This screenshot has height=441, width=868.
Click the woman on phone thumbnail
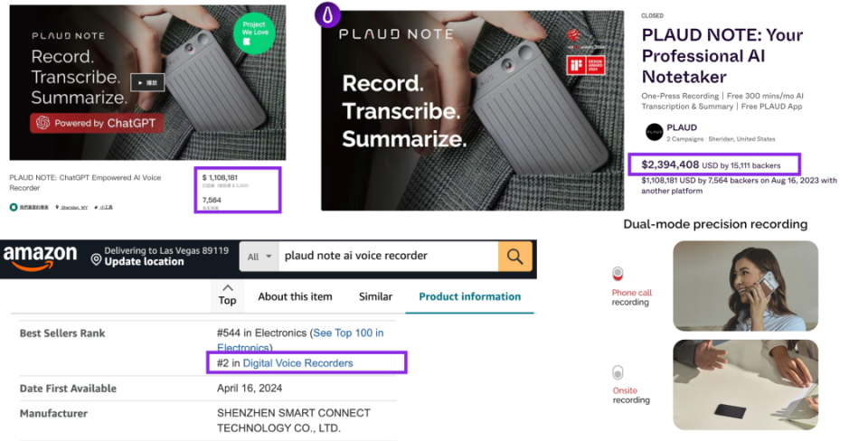(x=745, y=286)
